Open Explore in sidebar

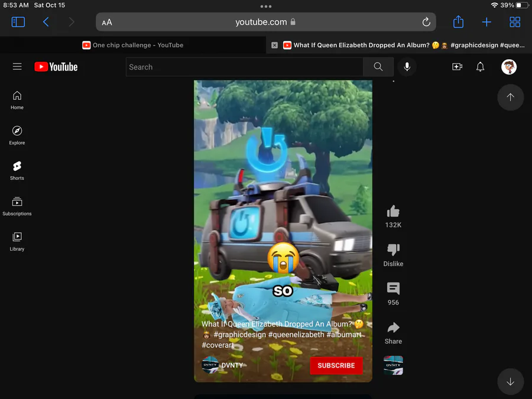[x=17, y=136]
